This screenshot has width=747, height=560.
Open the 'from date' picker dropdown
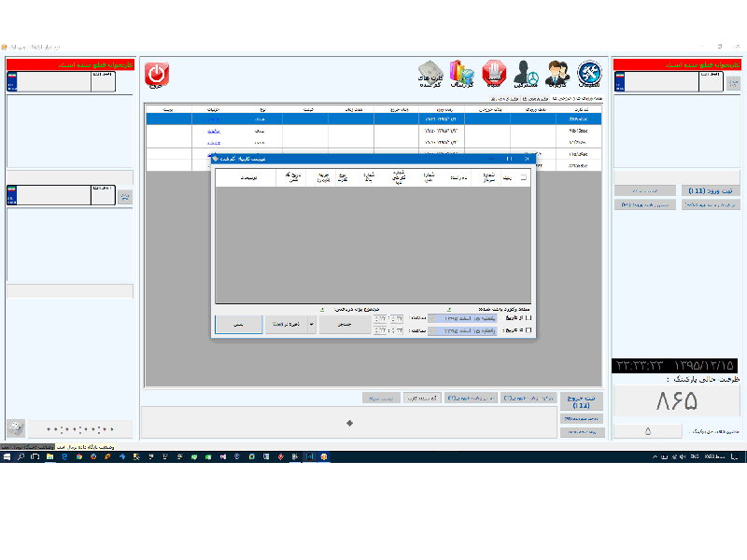[431, 318]
